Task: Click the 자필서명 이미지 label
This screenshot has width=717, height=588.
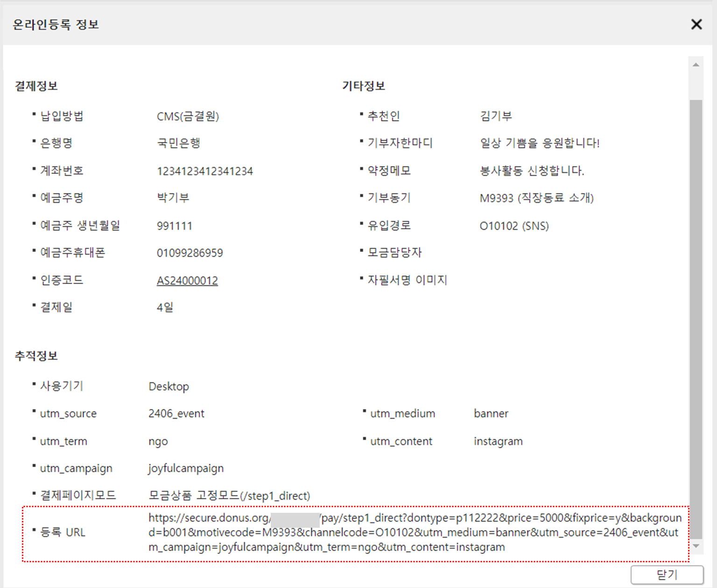Action: click(407, 280)
